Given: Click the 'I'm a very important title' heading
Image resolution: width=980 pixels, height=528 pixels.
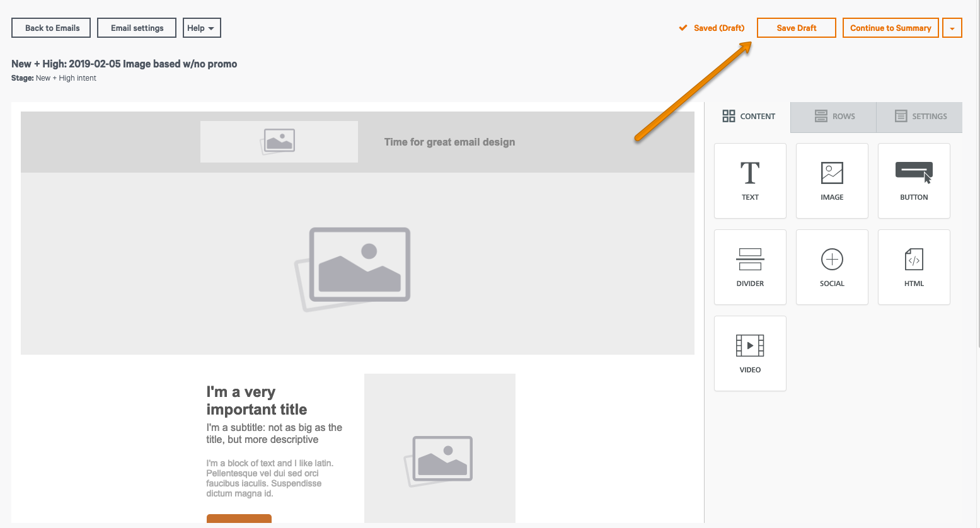Looking at the screenshot, I should [257, 401].
